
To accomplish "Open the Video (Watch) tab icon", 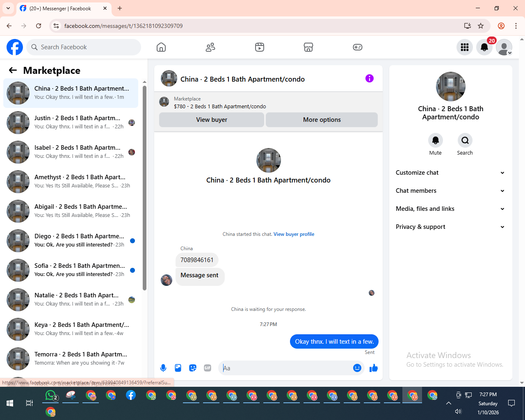I will (x=260, y=47).
